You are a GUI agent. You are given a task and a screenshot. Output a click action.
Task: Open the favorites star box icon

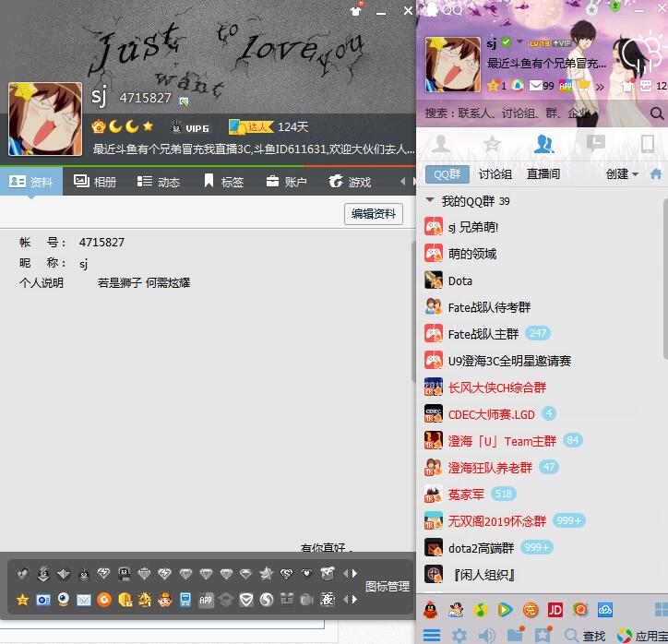pos(543,635)
